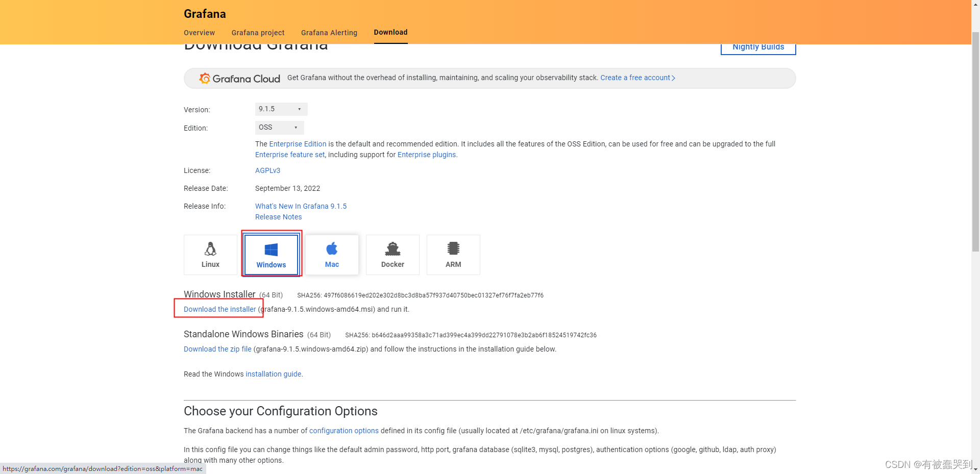Open the Grafana project tab
Image resolution: width=980 pixels, height=474 pixels.
coord(258,33)
